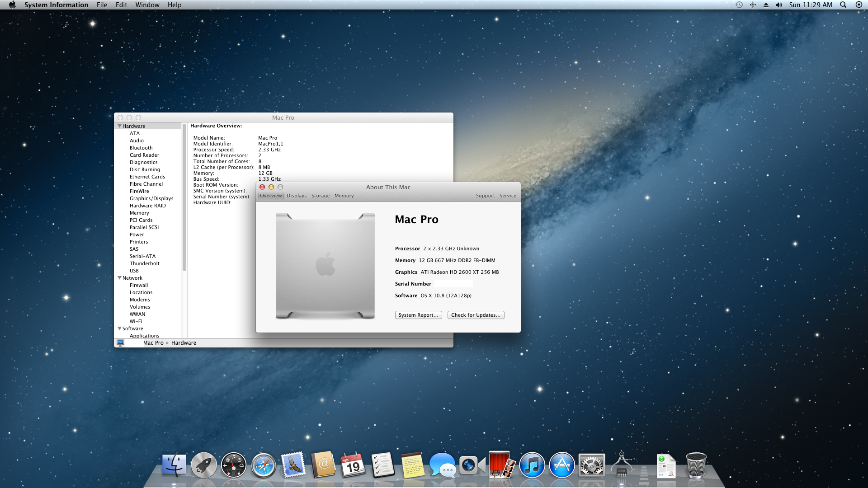Open Launchpad rocket icon in Dock
This screenshot has height=488, width=868.
coord(203,465)
